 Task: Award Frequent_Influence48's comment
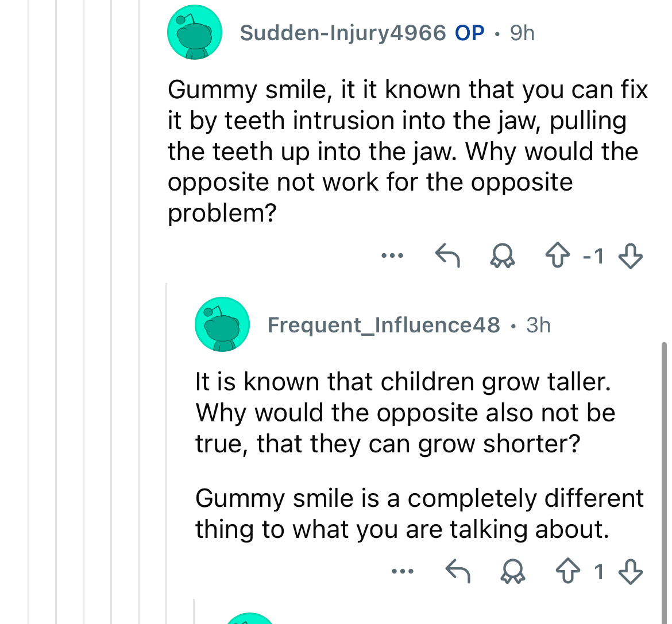(x=513, y=572)
